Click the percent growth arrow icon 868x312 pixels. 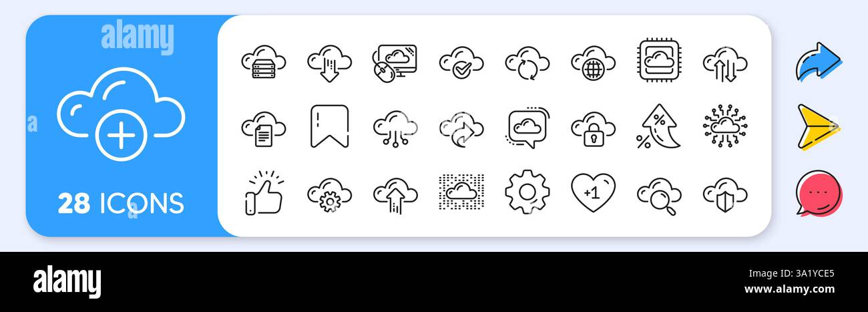[658, 126]
